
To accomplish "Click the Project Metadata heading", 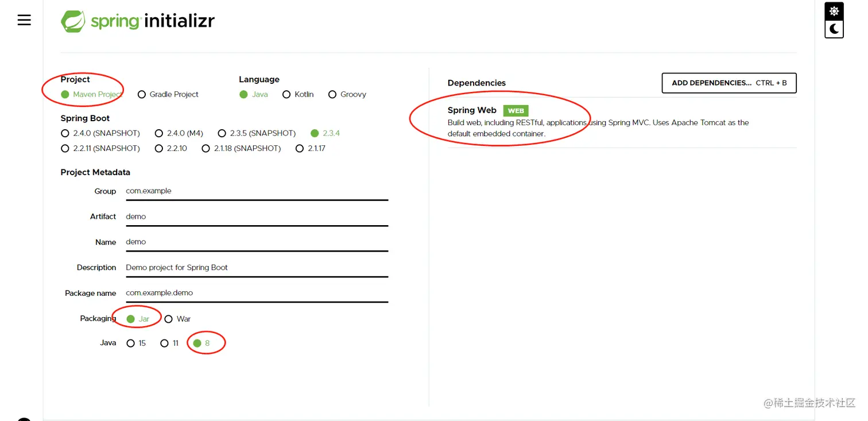I will 95,172.
